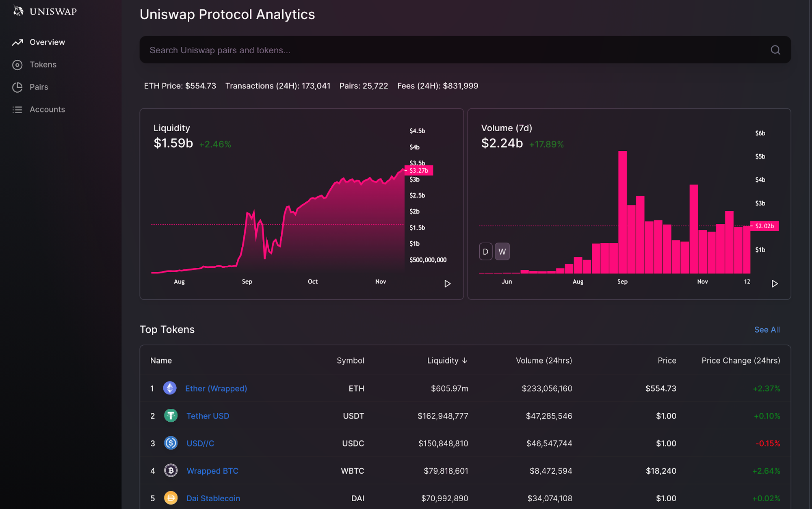
Task: Click the $605.97m liquidity cell
Action: (450, 389)
